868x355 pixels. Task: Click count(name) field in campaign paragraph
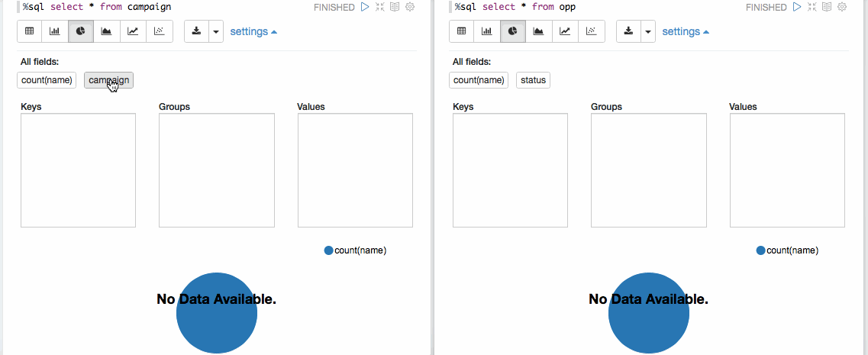coord(47,80)
